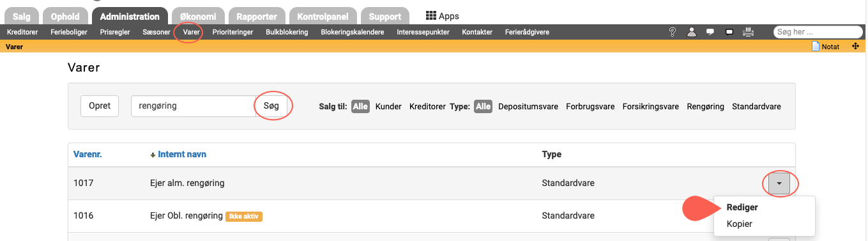The height and width of the screenshot is (241, 868).
Task: Click the Søg button
Action: coord(272,106)
